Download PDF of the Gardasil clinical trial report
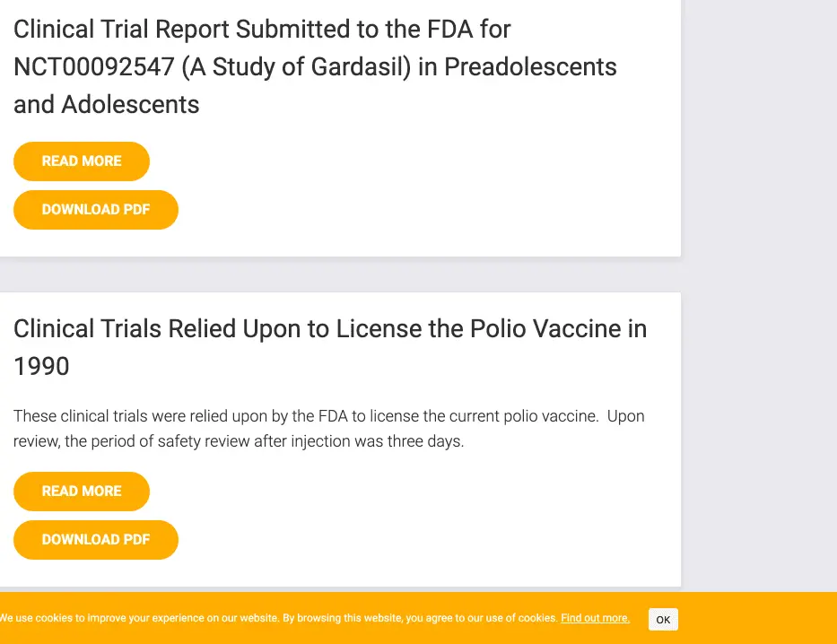Screen dimensions: 837x644 click(96, 210)
